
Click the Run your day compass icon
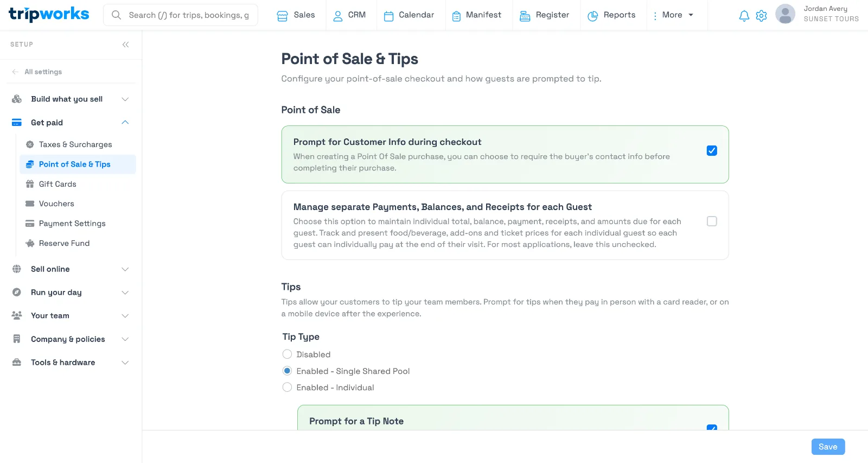(x=17, y=293)
